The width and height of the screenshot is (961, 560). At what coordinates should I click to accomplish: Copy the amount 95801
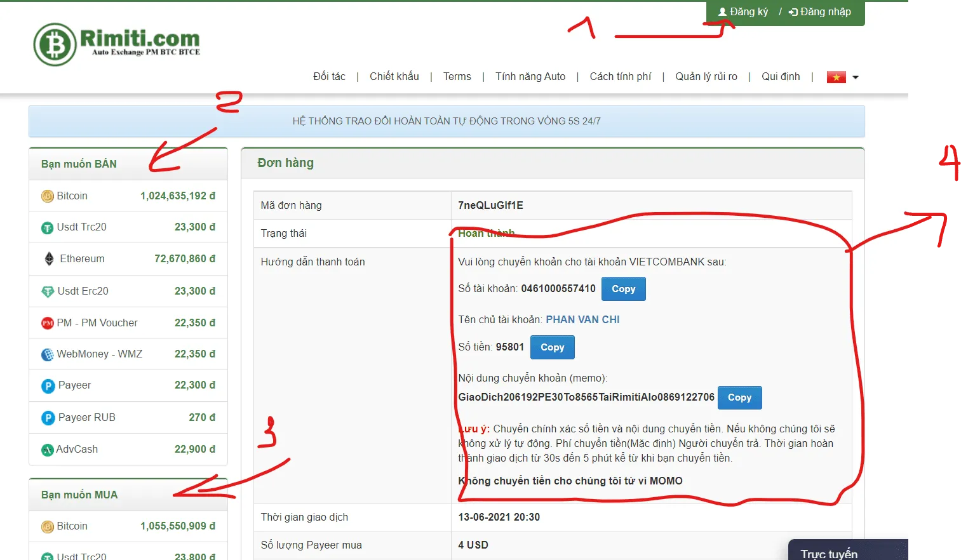(552, 347)
